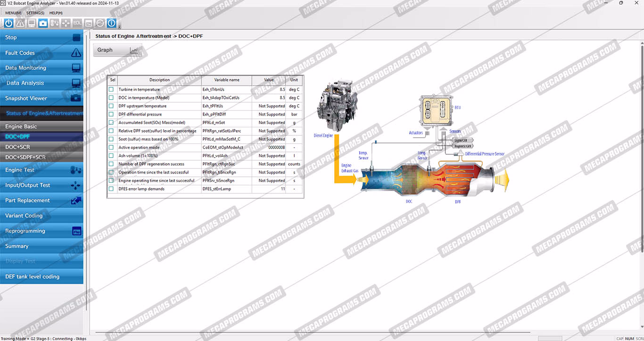
Task: Click the Engine Test gears sidebar icon
Action: 76,170
